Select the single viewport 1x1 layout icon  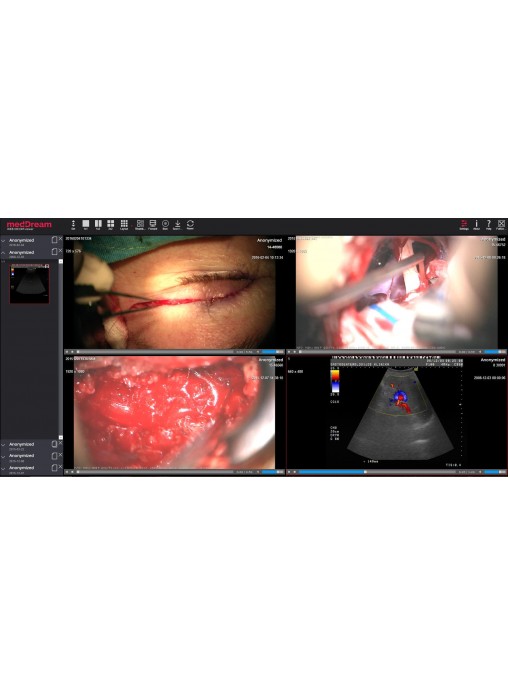click(x=86, y=224)
